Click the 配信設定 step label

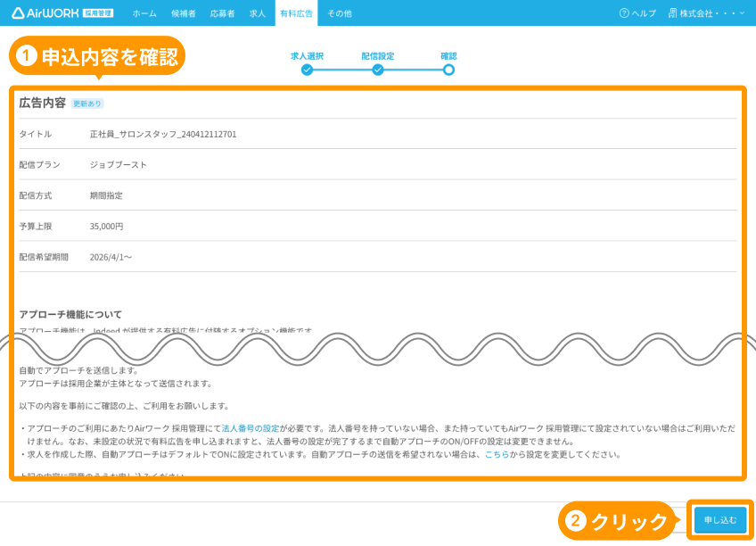[377, 56]
